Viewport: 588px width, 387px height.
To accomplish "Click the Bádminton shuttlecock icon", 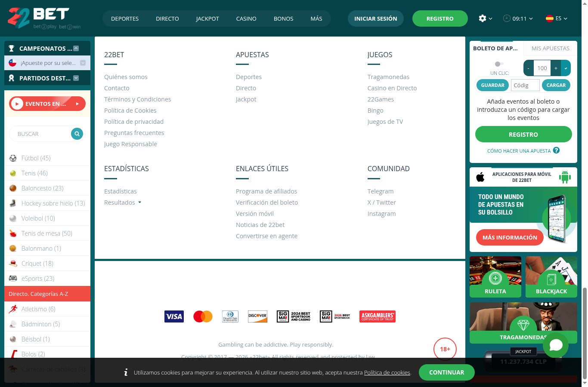I will pos(13,324).
